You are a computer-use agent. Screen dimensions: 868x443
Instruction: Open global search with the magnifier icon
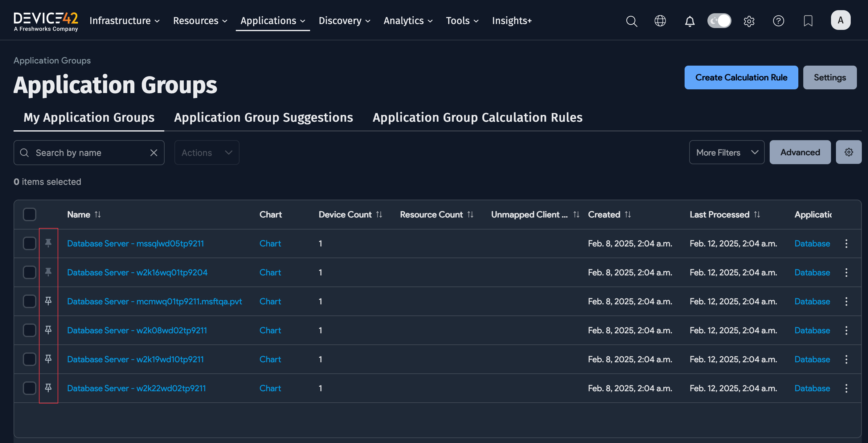[x=632, y=21]
